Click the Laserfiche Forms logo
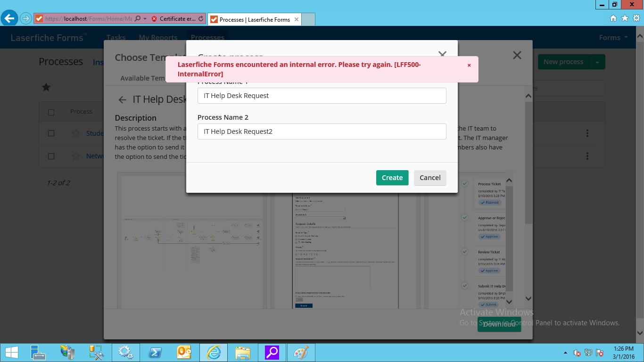This screenshot has height=362, width=644. tap(49, 38)
